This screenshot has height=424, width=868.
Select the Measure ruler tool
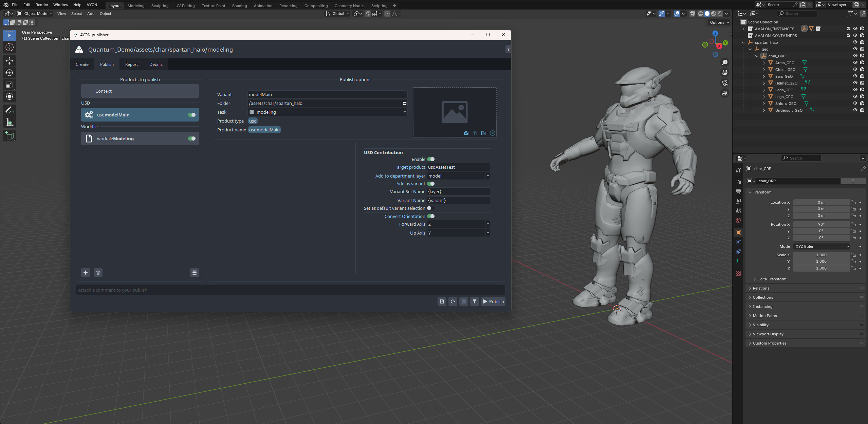(x=10, y=122)
